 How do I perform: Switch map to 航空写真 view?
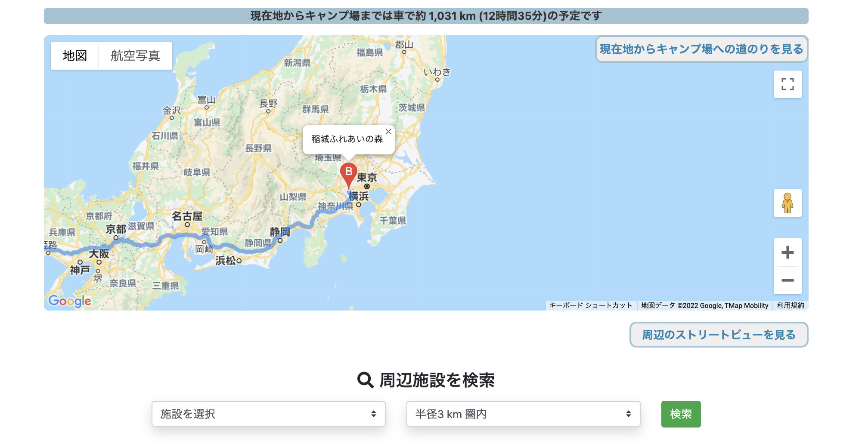point(136,55)
